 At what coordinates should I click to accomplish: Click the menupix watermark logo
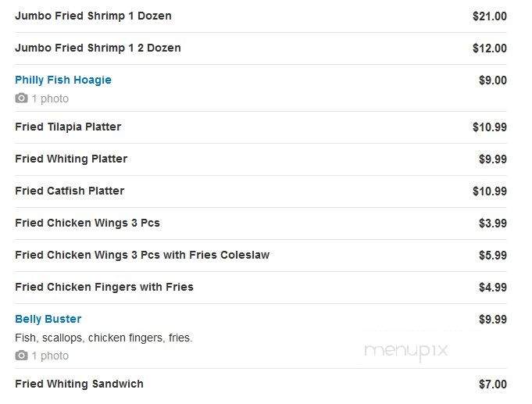point(406,350)
